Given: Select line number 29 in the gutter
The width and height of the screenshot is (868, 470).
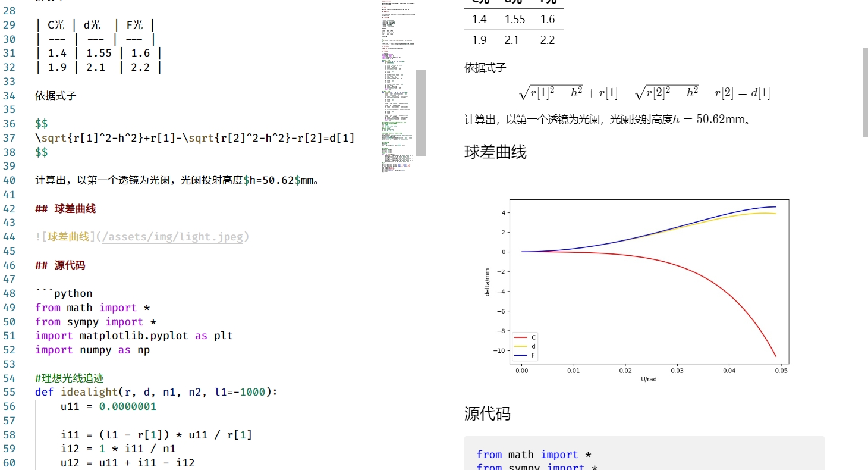Looking at the screenshot, I should tap(10, 25).
